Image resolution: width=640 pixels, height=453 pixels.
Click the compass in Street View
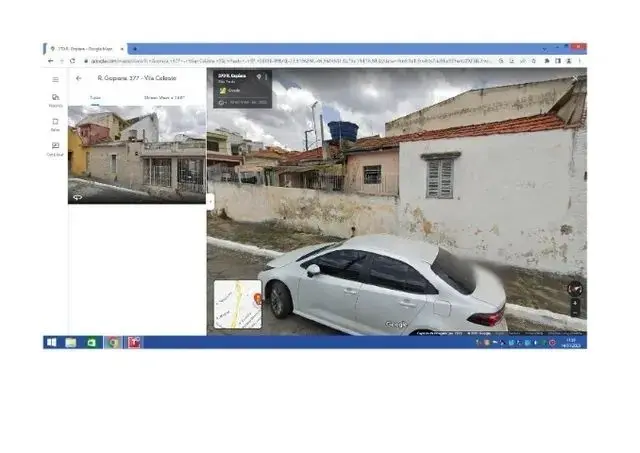click(x=574, y=288)
